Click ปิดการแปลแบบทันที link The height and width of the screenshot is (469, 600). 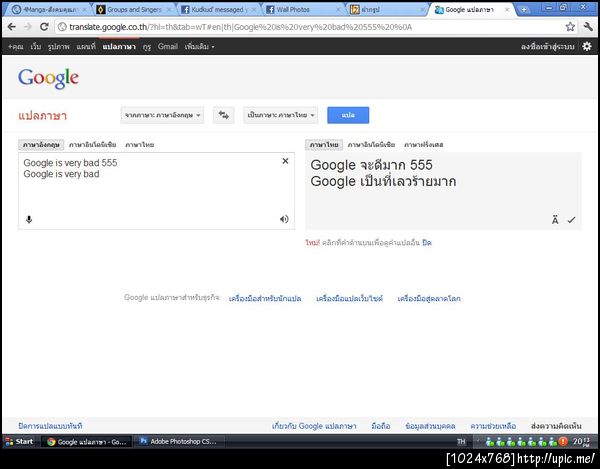click(50, 426)
